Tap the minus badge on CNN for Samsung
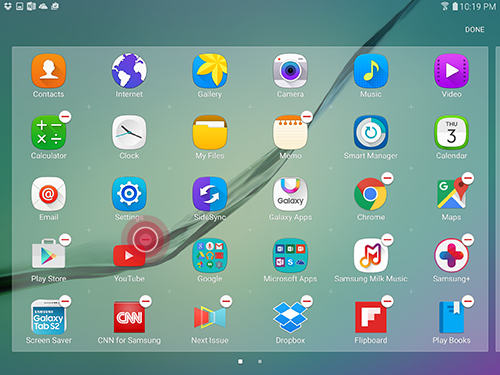Screen dimensions: 500x375 [146, 301]
